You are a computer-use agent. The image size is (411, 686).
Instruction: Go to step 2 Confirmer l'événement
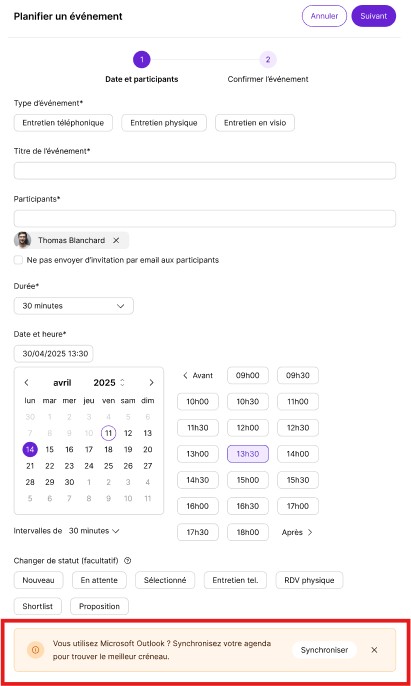click(268, 60)
